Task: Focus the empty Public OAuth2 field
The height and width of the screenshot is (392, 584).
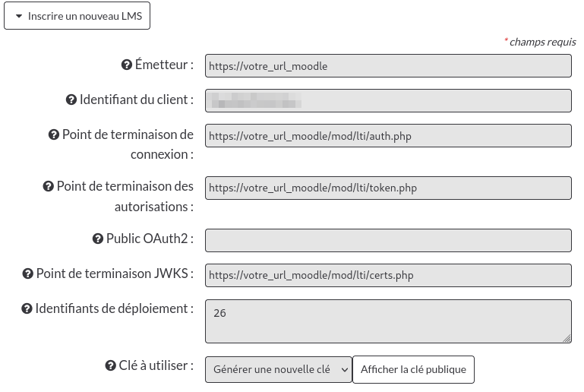Action: [388, 240]
